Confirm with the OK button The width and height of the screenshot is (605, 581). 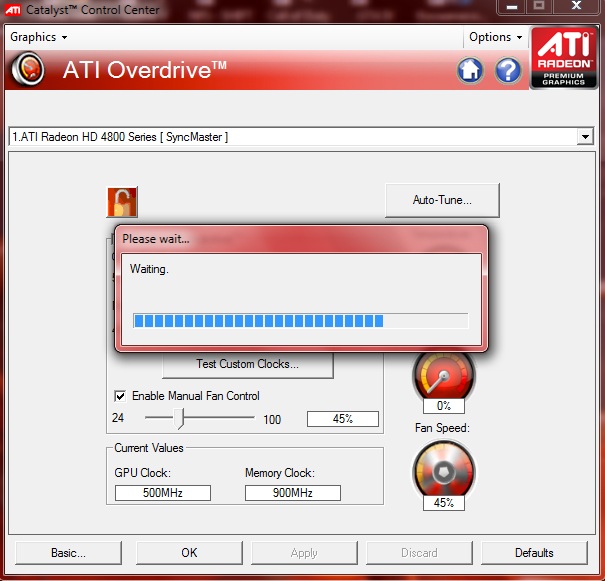[189, 553]
